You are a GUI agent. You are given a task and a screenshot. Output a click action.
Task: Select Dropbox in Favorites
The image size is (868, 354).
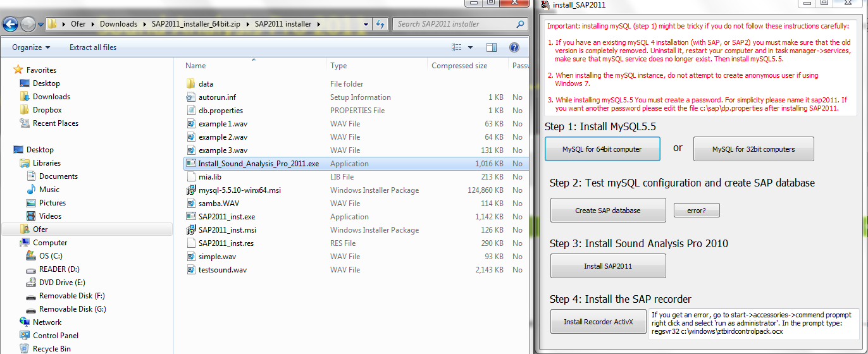[x=47, y=110]
